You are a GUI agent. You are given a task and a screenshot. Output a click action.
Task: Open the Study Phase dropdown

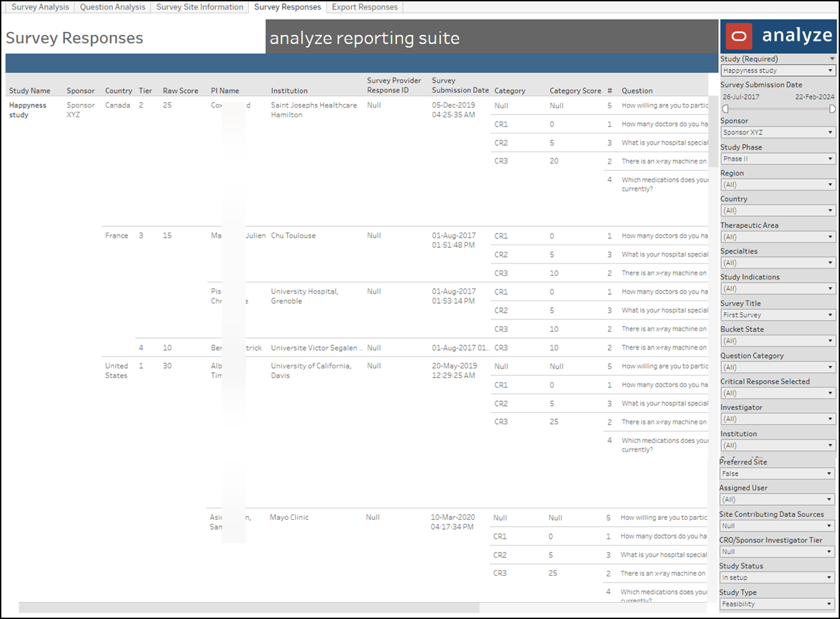point(778,159)
